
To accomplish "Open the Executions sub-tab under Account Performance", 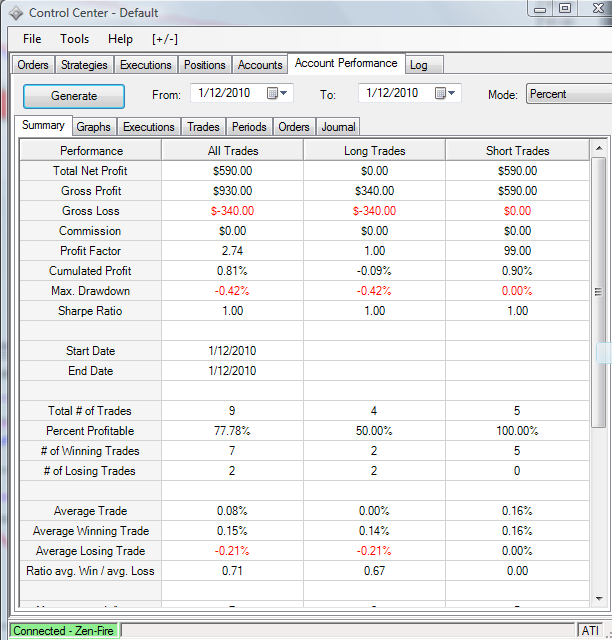I will (149, 127).
